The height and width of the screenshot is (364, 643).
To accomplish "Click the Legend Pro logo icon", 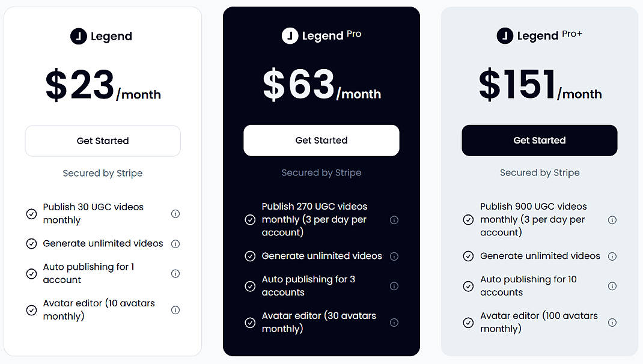I will [x=289, y=35].
